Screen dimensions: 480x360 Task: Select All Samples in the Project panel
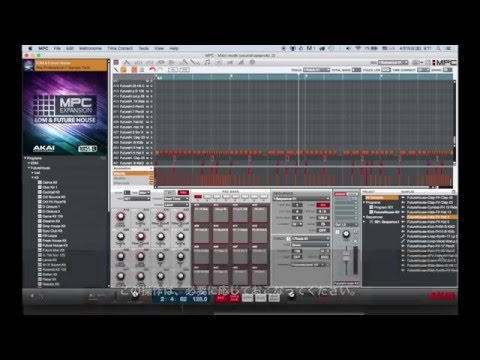tap(382, 198)
